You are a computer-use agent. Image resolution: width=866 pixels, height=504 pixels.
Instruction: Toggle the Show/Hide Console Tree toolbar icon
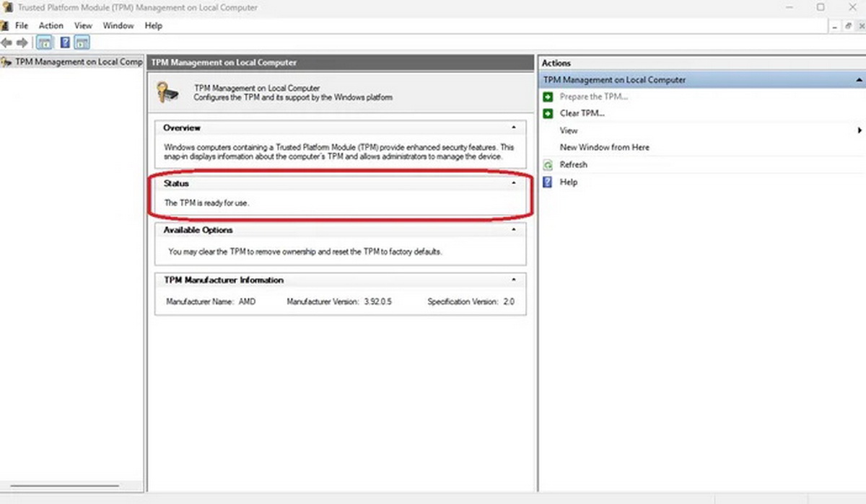[x=44, y=43]
